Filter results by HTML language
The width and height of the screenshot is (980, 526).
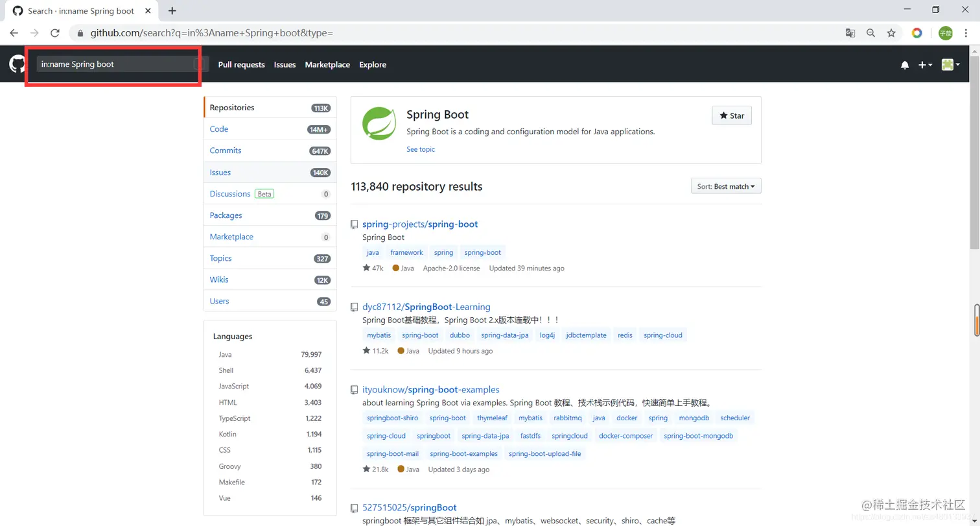(x=270, y=403)
